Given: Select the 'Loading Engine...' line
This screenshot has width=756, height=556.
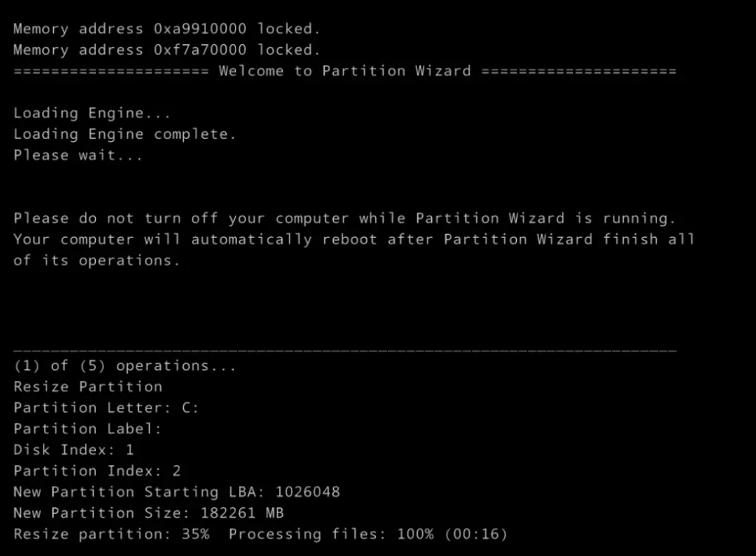Looking at the screenshot, I should click(x=92, y=113).
